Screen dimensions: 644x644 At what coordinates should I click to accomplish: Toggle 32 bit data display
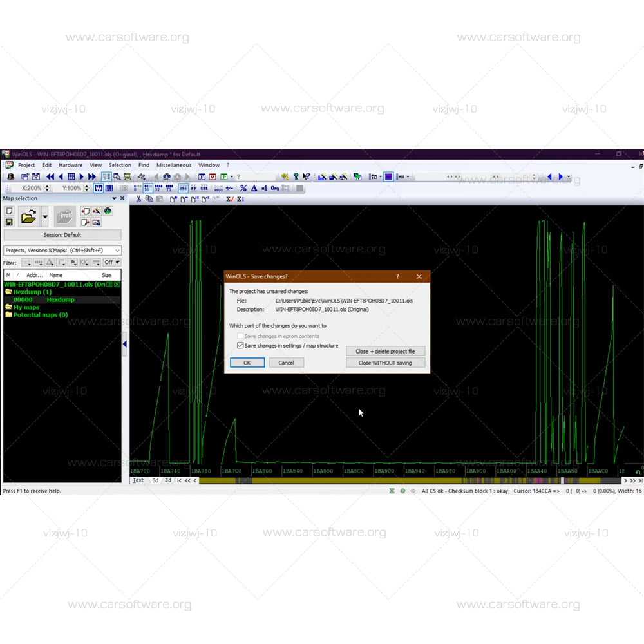(x=158, y=188)
